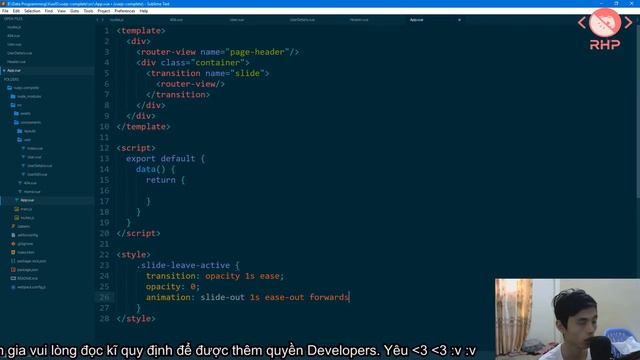Switch to the UserDetails.vue editor tab
Screen dimensions: 640x360
[302, 20]
